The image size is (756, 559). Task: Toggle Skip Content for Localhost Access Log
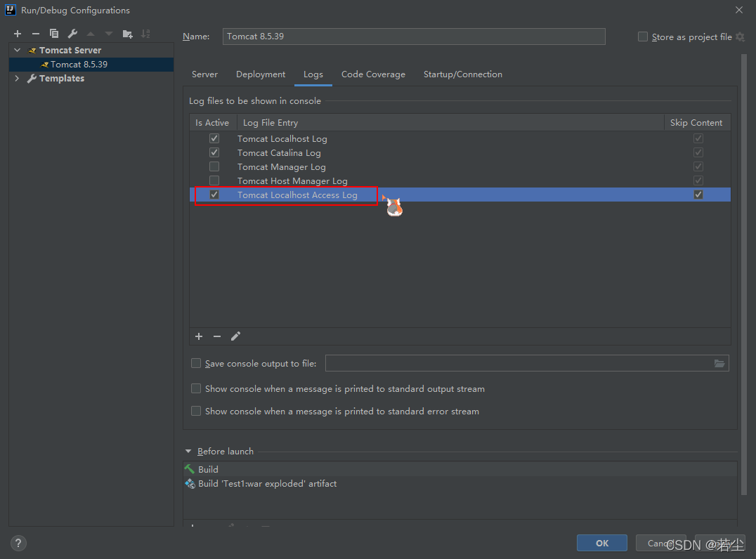[x=698, y=195]
